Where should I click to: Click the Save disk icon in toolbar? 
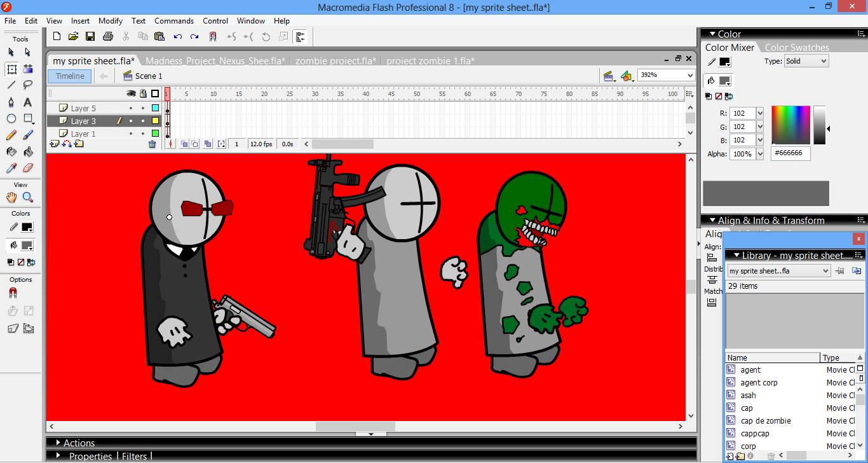pyautogui.click(x=90, y=37)
